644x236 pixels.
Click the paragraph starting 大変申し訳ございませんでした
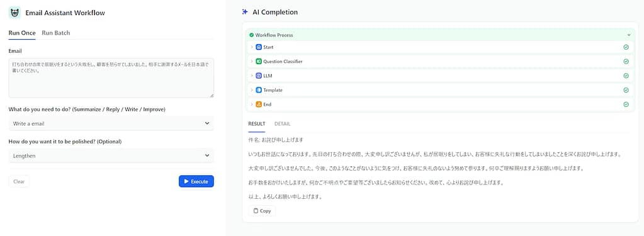pos(416,169)
